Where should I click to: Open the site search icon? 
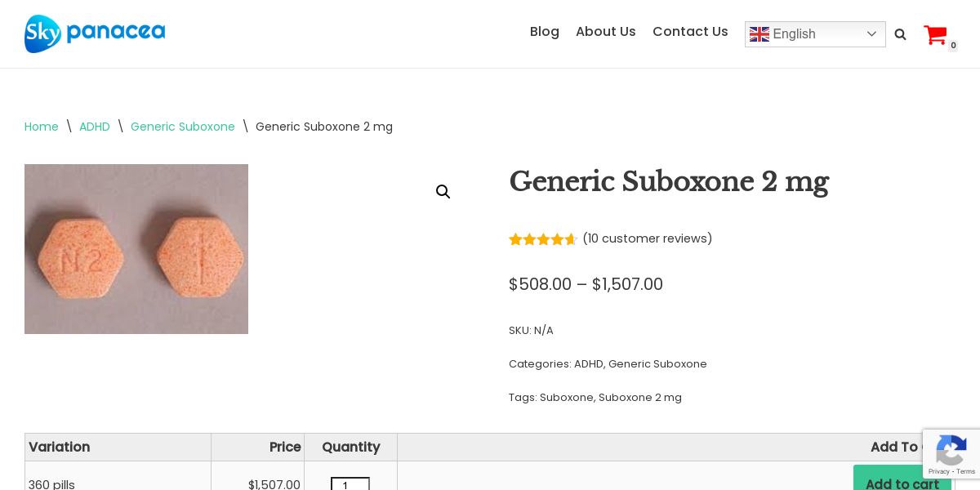pyautogui.click(x=900, y=34)
